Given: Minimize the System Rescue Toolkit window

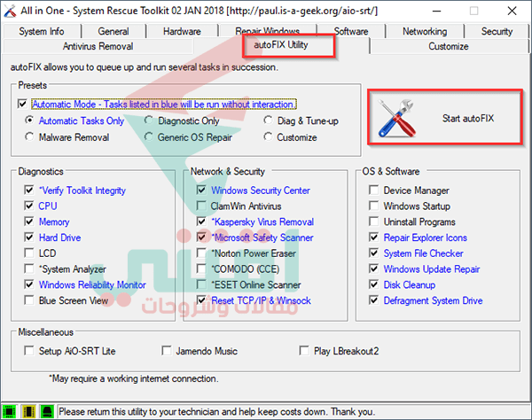Looking at the screenshot, I should click(x=436, y=11).
